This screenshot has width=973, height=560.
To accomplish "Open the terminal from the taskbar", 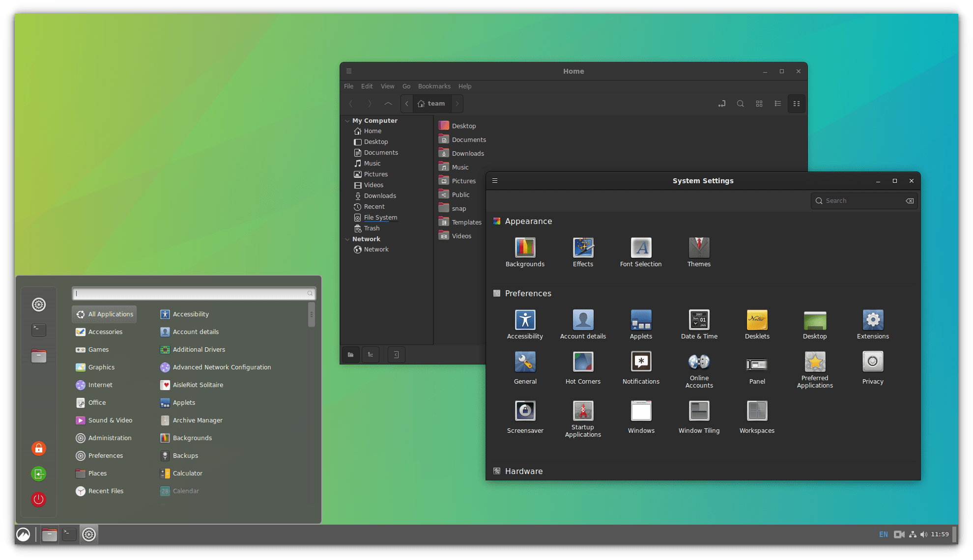I will click(x=69, y=534).
